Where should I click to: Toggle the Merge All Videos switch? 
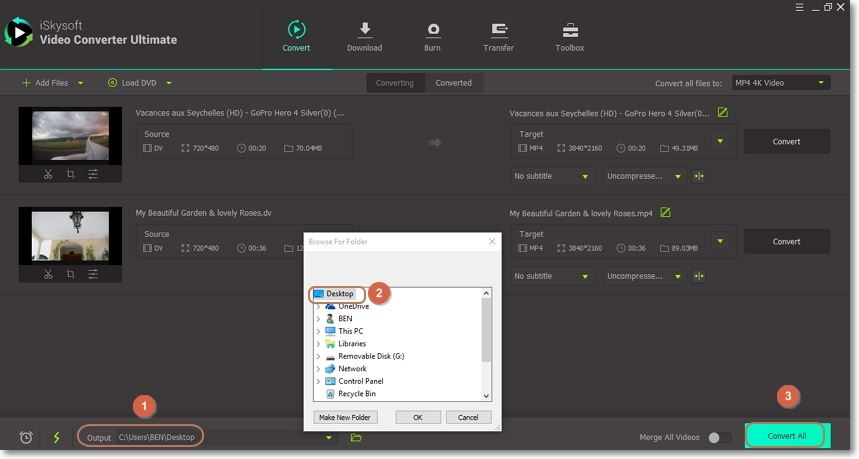coord(717,437)
